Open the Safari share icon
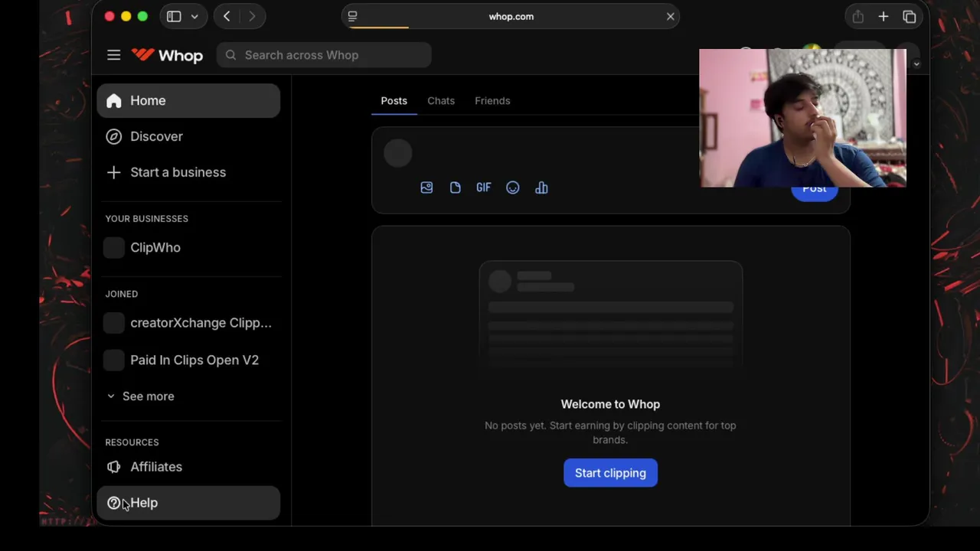The height and width of the screenshot is (551, 980). click(857, 16)
